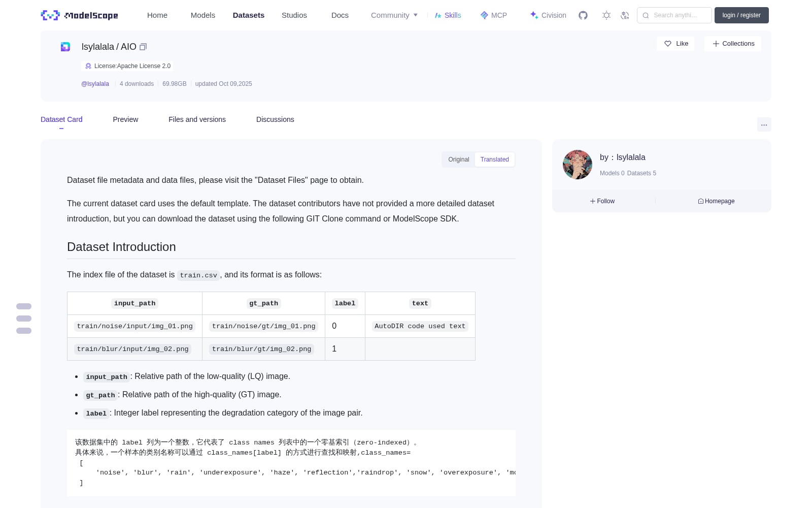812x508 pixels.
Task: Click Models 0 count in author card
Action: coord(612,173)
